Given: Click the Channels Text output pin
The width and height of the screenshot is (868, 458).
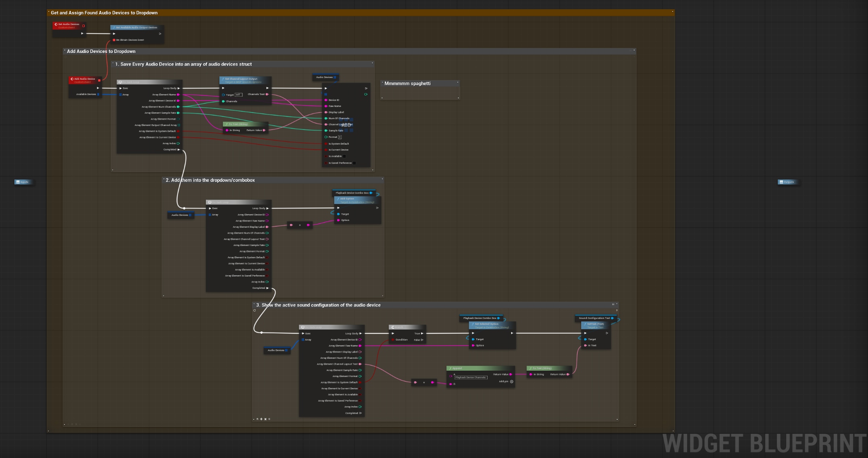Looking at the screenshot, I should (x=267, y=94).
